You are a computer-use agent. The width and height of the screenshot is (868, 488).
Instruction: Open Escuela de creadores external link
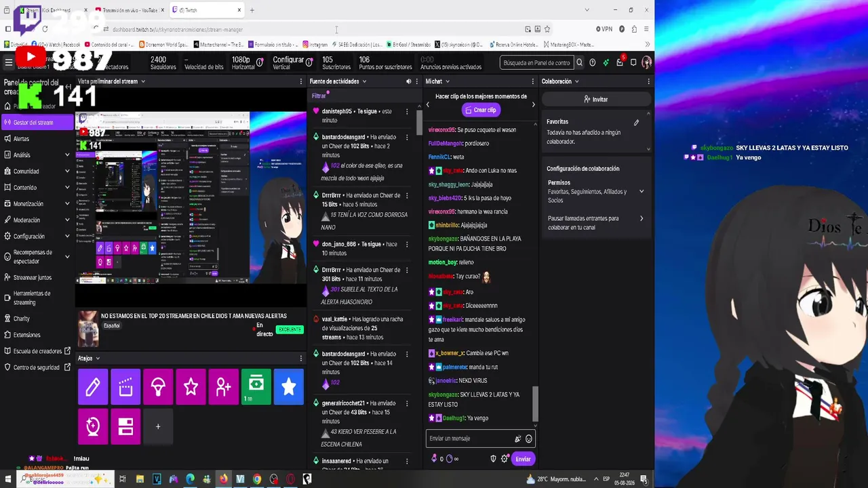[x=37, y=351]
